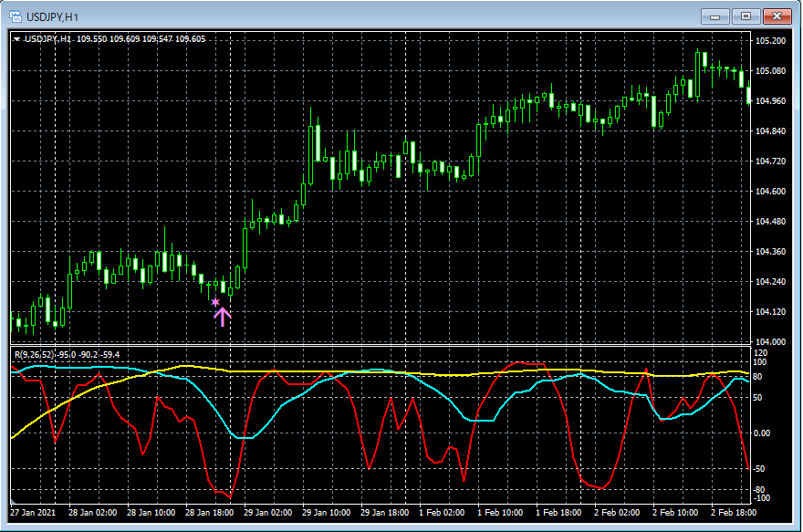Click the 1 Feb 10:00 time label
This screenshot has width=803, height=532.
[x=500, y=513]
